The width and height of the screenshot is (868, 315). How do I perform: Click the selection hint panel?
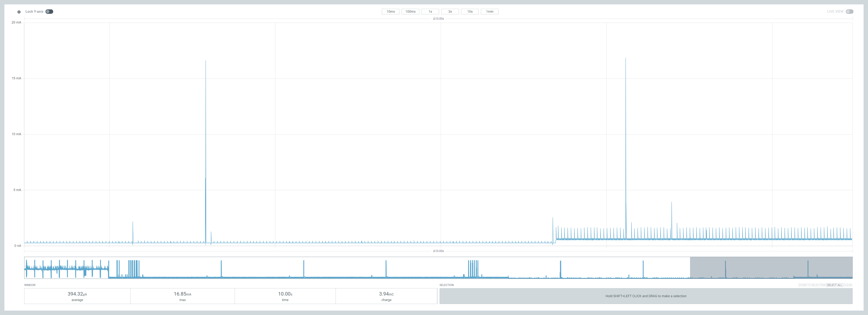tap(646, 296)
